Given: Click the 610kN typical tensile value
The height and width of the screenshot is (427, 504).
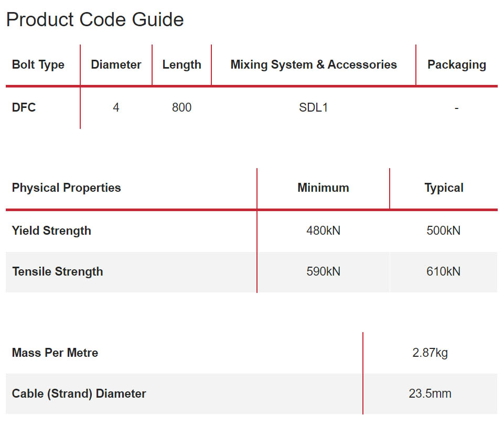Looking at the screenshot, I should click(x=444, y=272).
